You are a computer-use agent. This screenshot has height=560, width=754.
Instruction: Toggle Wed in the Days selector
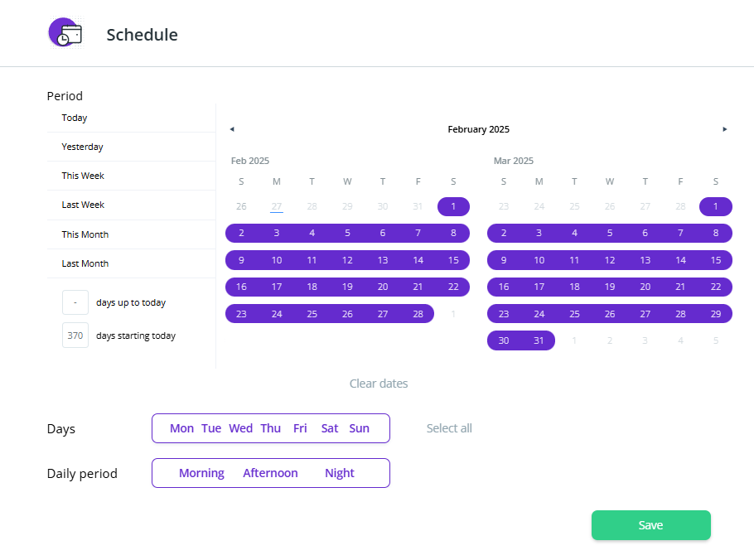click(241, 428)
